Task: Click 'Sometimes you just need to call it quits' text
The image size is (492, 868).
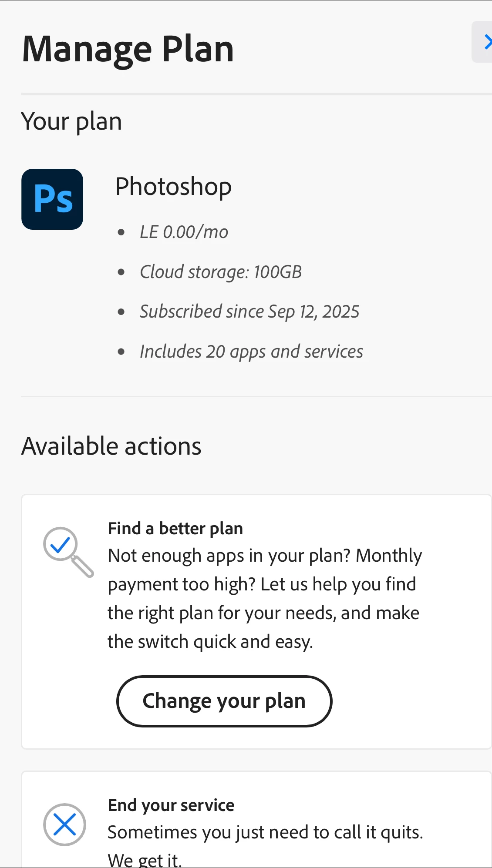Action: tap(265, 832)
